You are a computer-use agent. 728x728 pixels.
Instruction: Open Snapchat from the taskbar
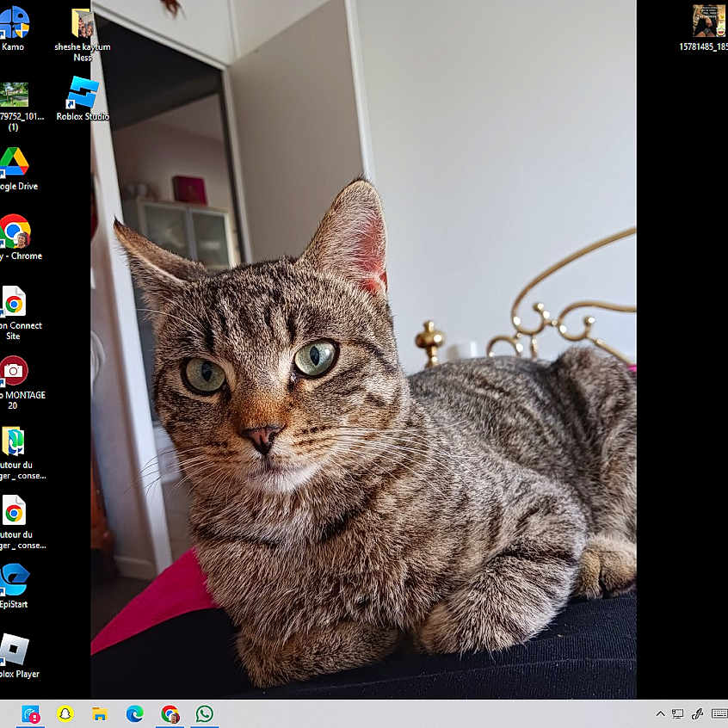coord(65,713)
